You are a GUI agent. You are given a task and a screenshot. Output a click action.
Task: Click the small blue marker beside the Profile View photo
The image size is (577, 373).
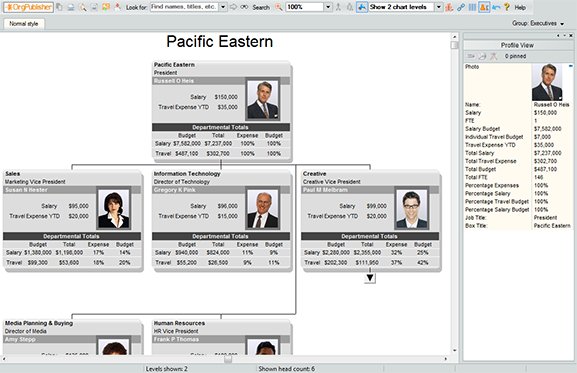click(571, 66)
